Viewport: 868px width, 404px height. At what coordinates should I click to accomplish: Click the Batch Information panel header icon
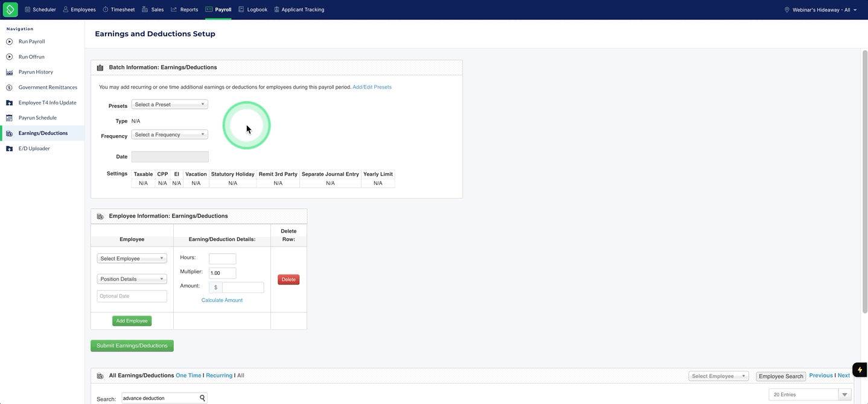(100, 68)
